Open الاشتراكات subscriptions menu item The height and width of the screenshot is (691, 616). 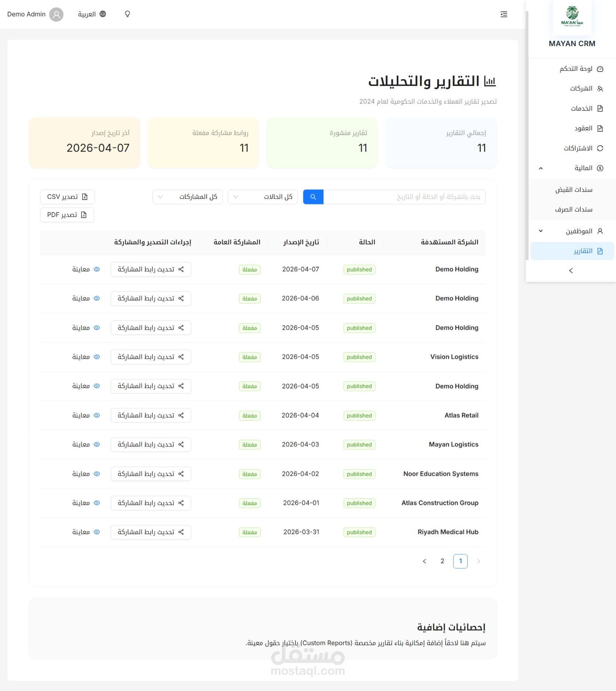click(x=572, y=148)
